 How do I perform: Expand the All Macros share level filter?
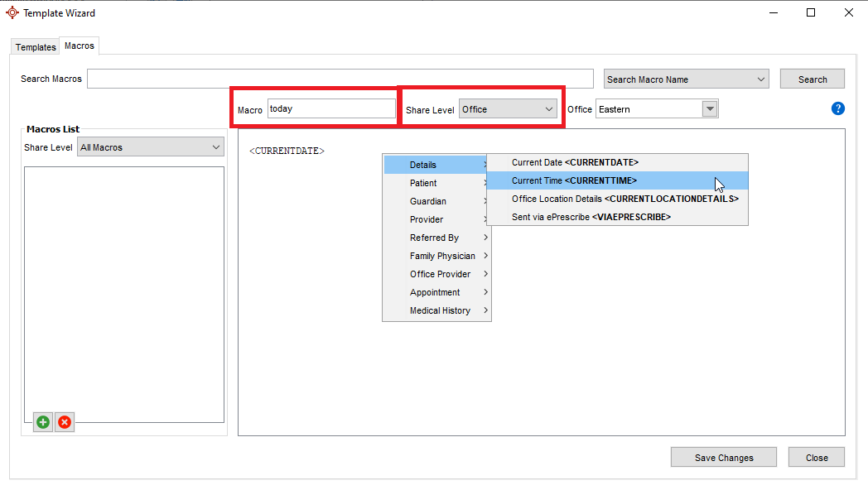pos(150,147)
